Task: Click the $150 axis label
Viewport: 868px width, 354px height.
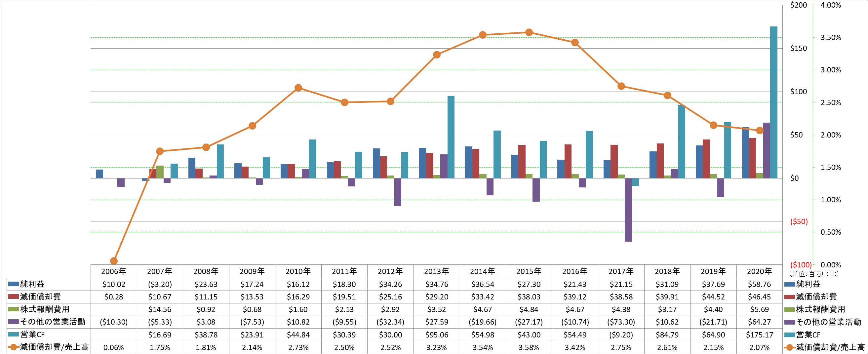Action: click(x=799, y=48)
